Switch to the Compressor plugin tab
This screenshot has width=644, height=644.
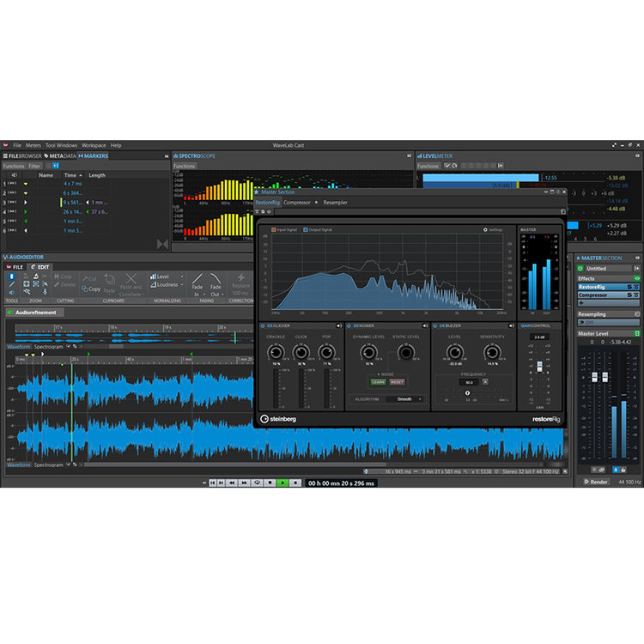click(x=297, y=203)
